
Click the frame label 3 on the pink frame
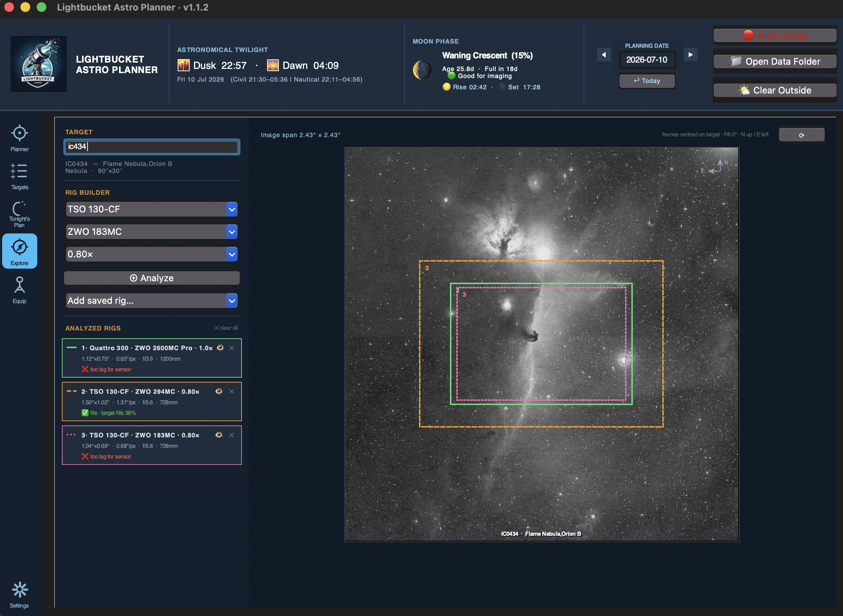(464, 295)
